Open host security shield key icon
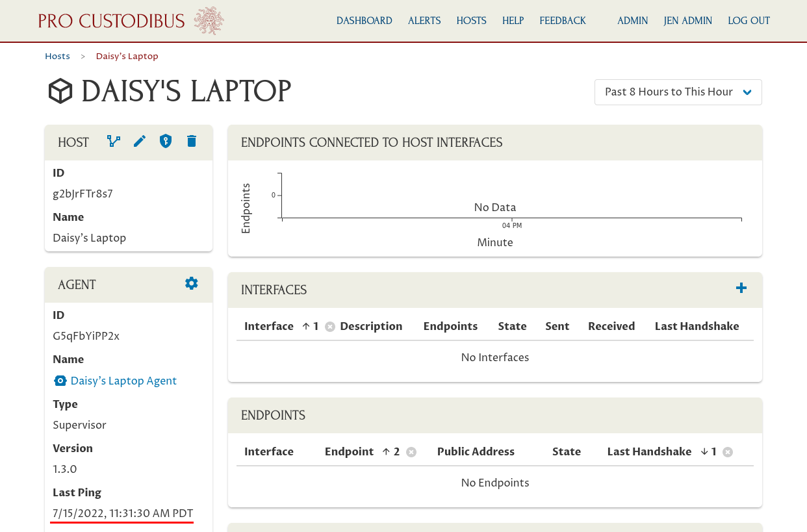 tap(166, 141)
